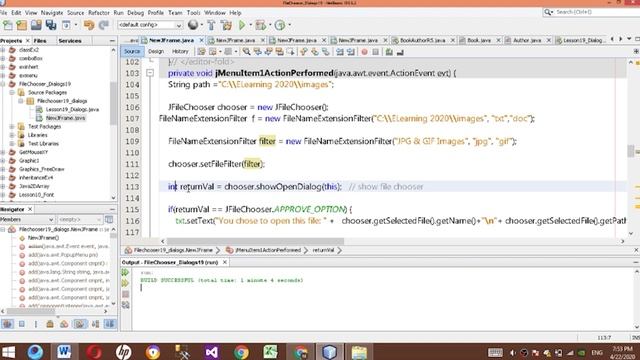
Task: Switch to Design view
Action: tap(156, 51)
